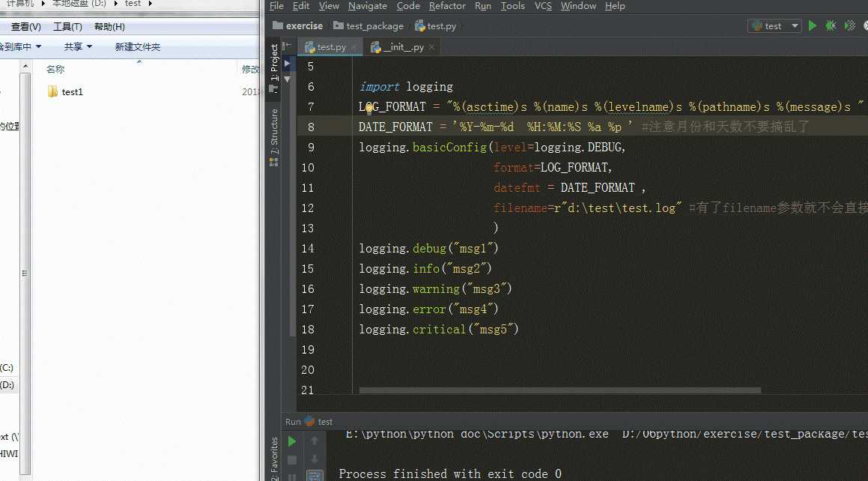Open the 共享 dropdown in Explorer toolbar

coord(77,47)
